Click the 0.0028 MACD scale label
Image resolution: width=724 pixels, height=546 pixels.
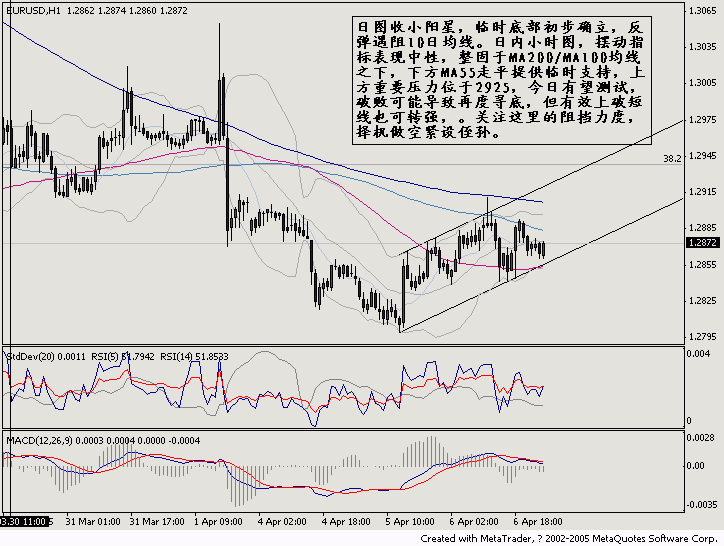click(701, 437)
